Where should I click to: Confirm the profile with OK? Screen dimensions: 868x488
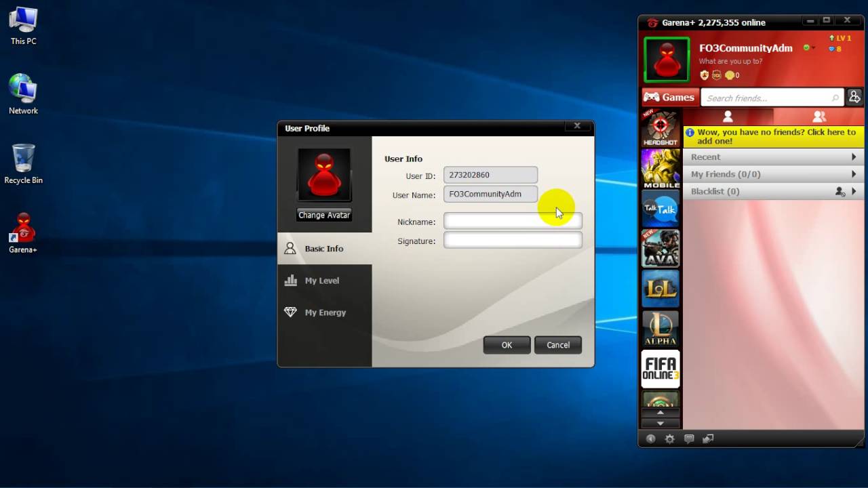[x=507, y=345]
